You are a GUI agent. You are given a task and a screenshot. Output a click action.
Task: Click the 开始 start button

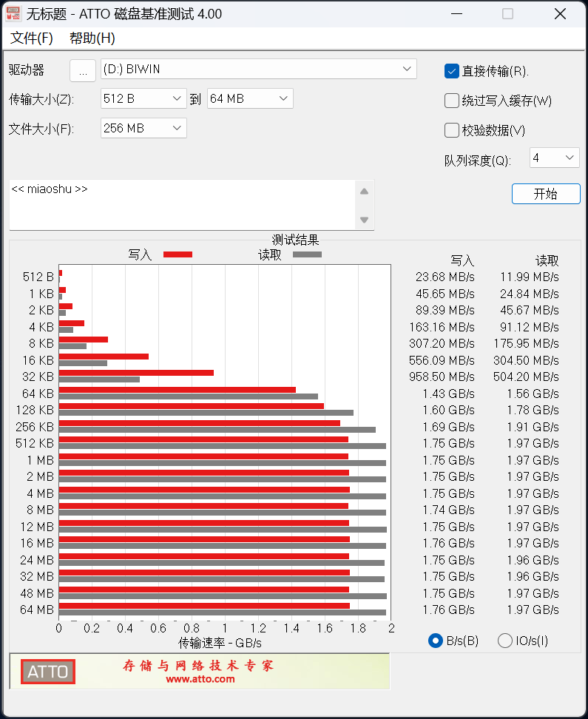coord(546,194)
